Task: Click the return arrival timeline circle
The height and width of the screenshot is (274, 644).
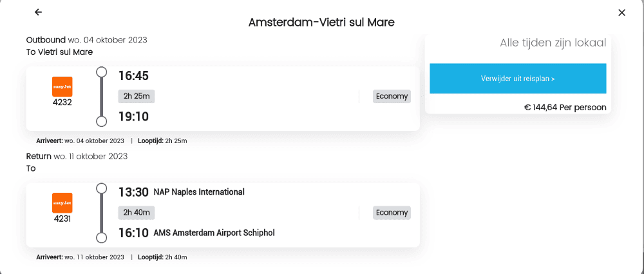Action: [x=101, y=238]
